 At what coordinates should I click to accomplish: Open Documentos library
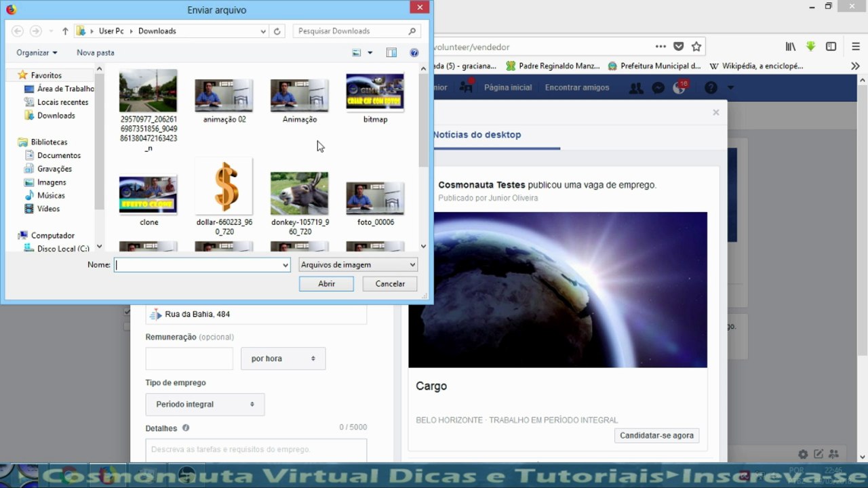(x=58, y=156)
